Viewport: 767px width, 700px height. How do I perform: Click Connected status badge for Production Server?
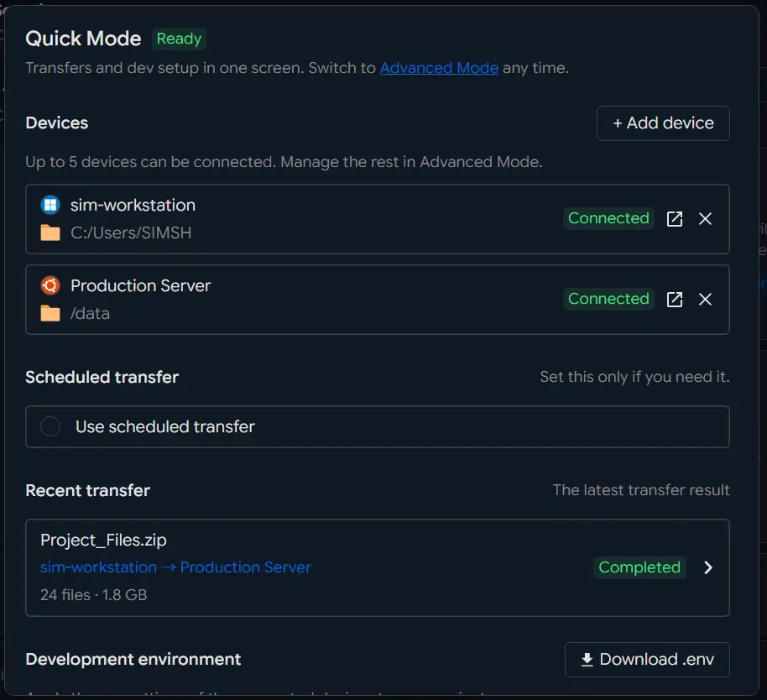click(608, 299)
